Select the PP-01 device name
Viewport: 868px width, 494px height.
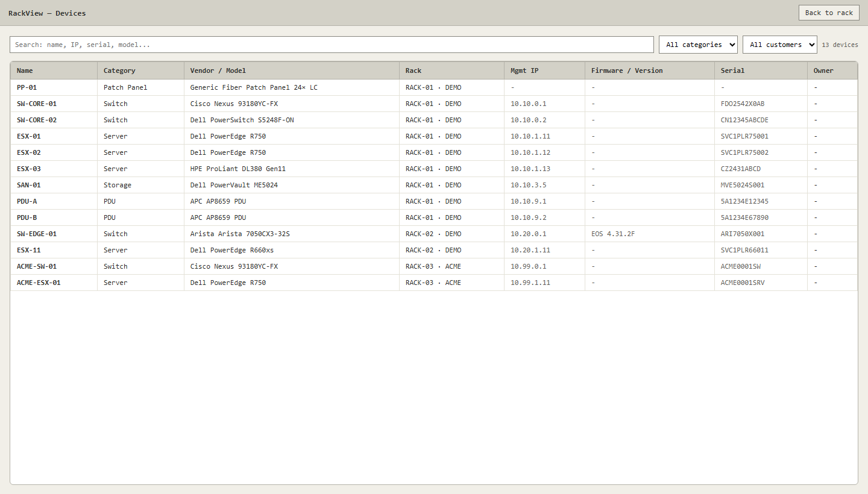27,87
